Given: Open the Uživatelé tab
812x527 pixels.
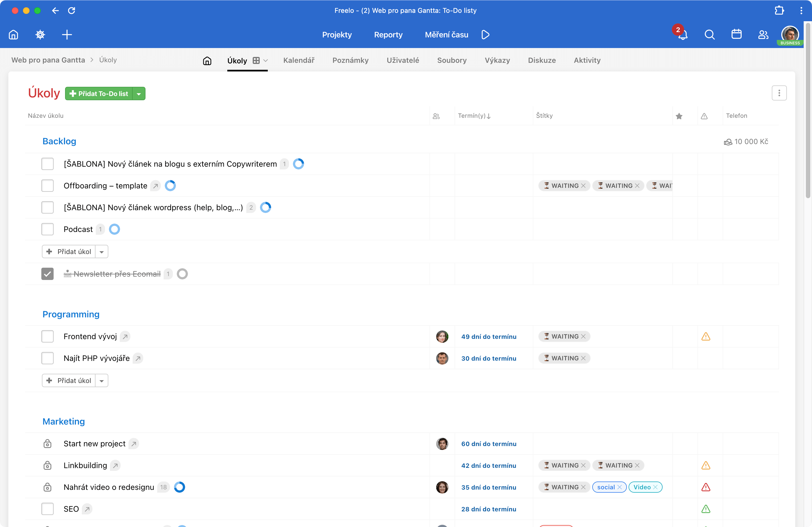Looking at the screenshot, I should (x=403, y=60).
